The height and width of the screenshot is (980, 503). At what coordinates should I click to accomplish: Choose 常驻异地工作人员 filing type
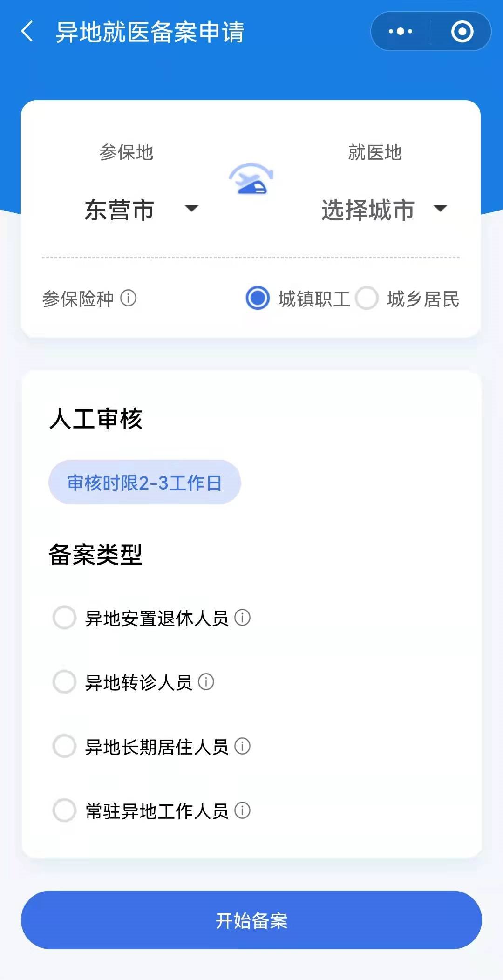click(x=64, y=810)
